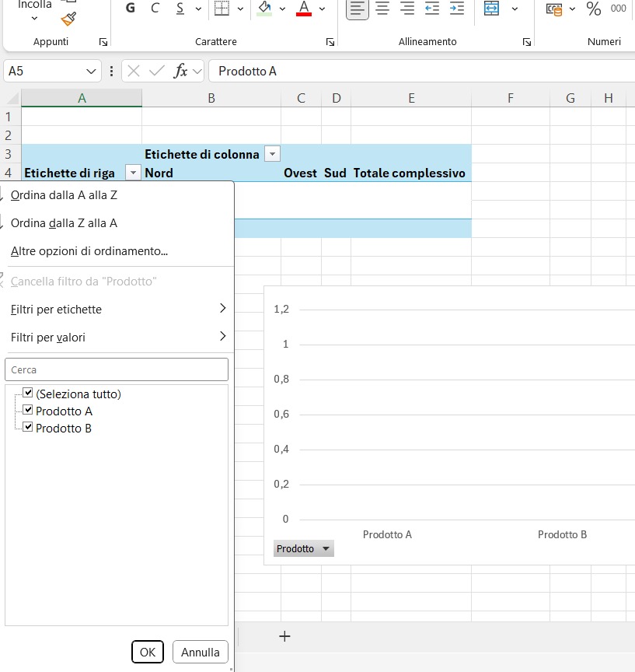Screen dimensions: 635x672
Task: Open the Etichette di colonna filter dropdown
Action: [272, 154]
